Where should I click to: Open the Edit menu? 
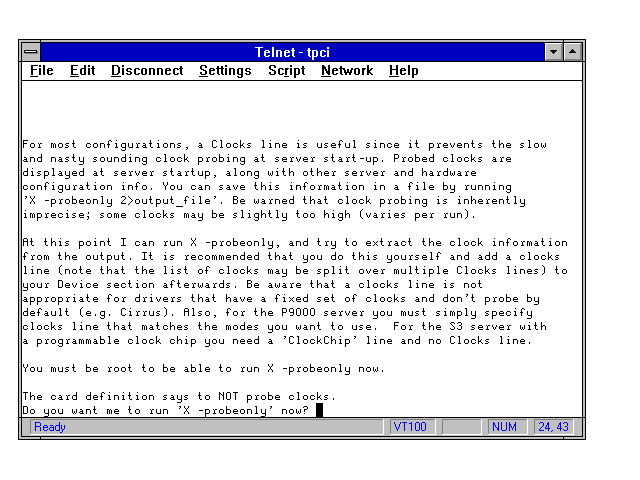pyautogui.click(x=82, y=71)
